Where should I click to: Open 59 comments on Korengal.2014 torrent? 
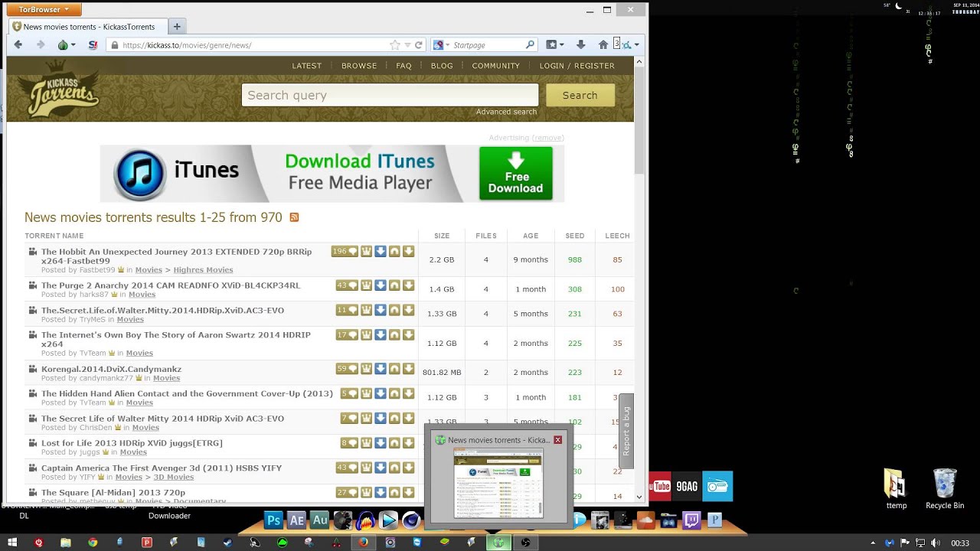(x=347, y=369)
